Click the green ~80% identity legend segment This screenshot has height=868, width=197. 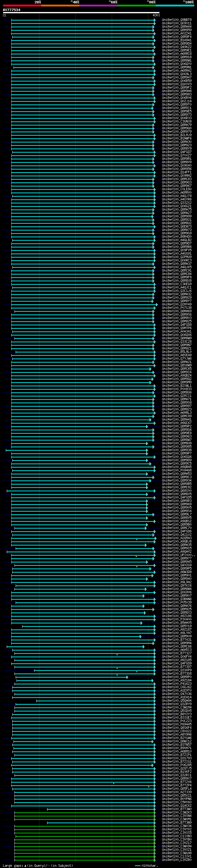[x=137, y=6]
